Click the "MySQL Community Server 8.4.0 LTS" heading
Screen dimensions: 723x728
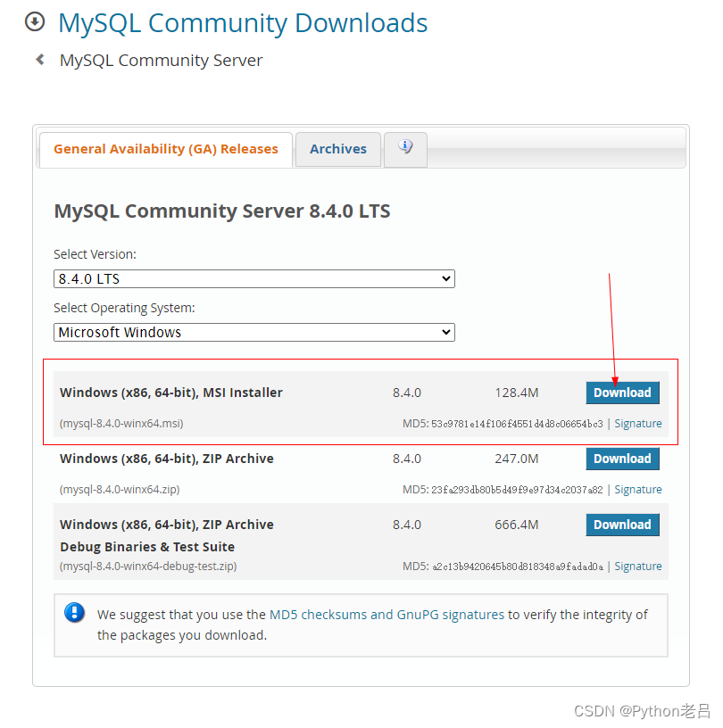pyautogui.click(x=222, y=211)
